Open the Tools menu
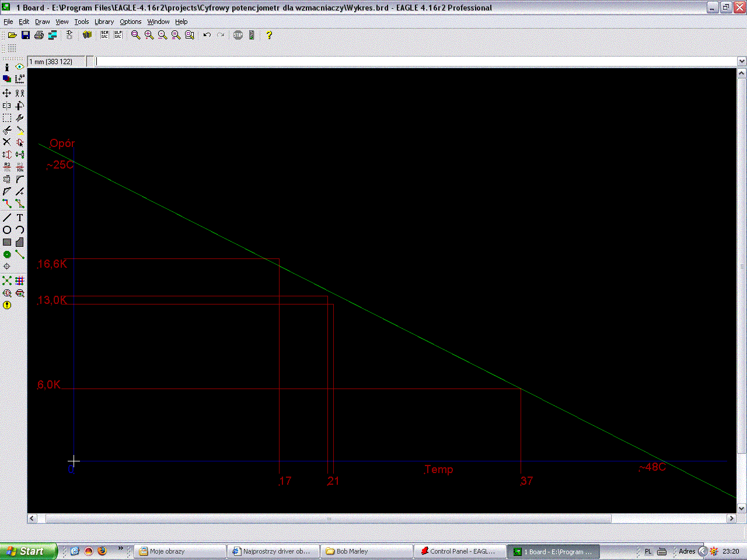 (x=82, y=22)
